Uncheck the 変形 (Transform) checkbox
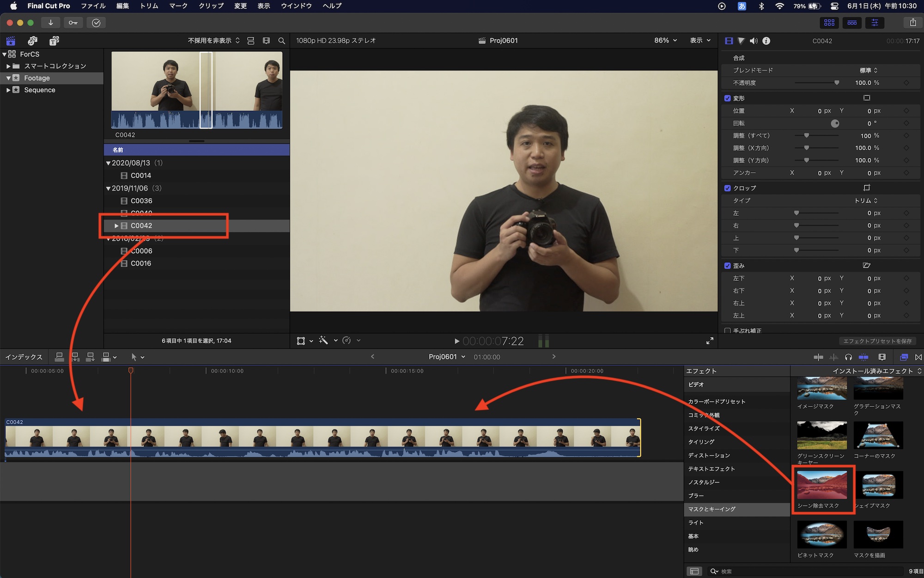The height and width of the screenshot is (578, 924). point(728,98)
